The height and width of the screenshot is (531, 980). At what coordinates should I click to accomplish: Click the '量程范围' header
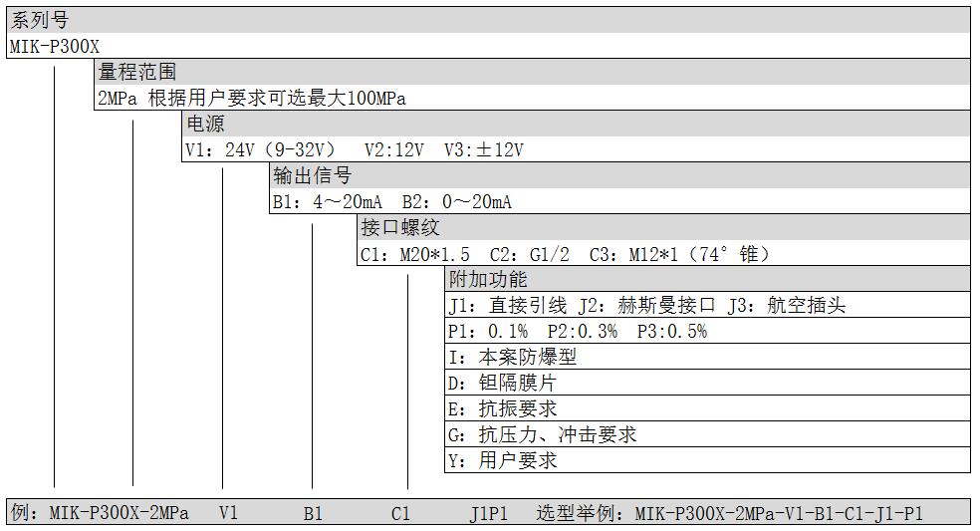pyautogui.click(x=137, y=72)
